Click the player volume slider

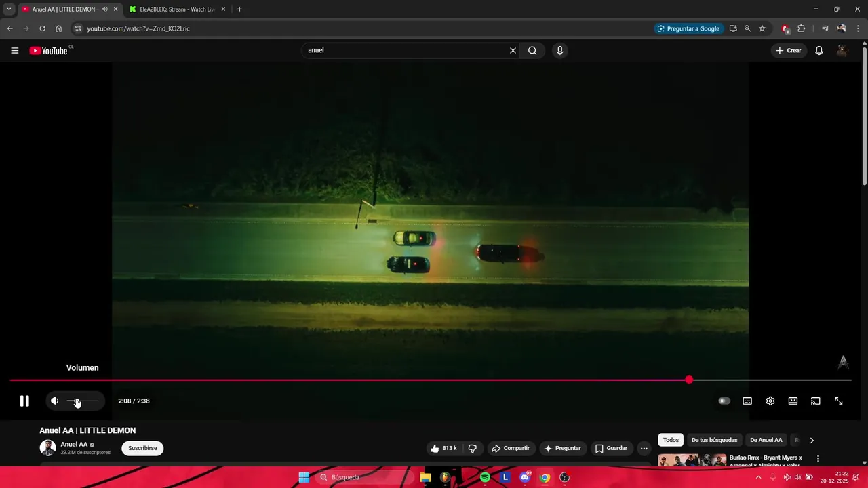click(83, 401)
